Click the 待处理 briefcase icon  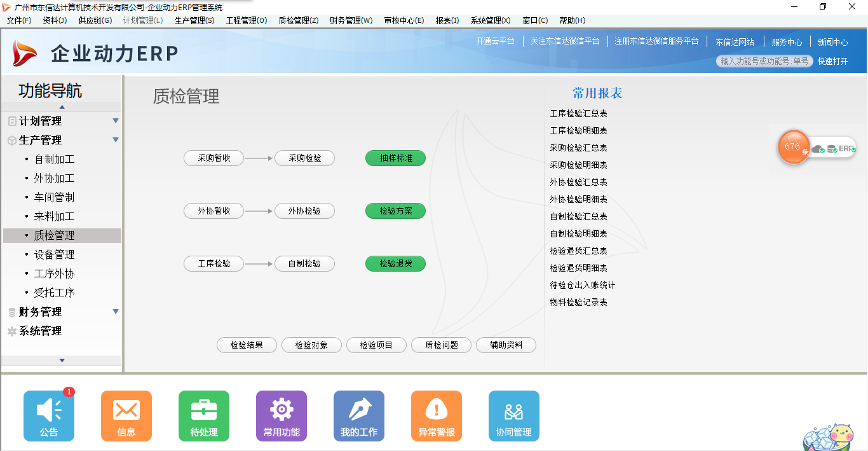pos(204,416)
